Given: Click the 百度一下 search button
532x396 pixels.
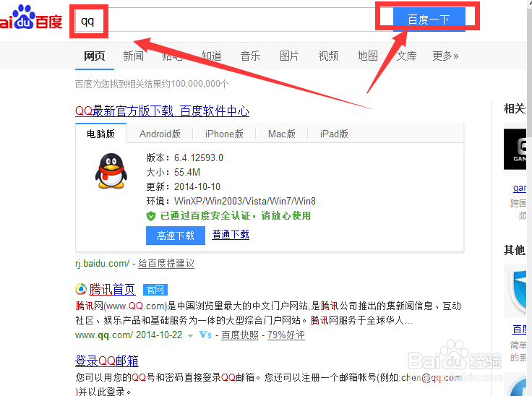Looking at the screenshot, I should tap(429, 20).
